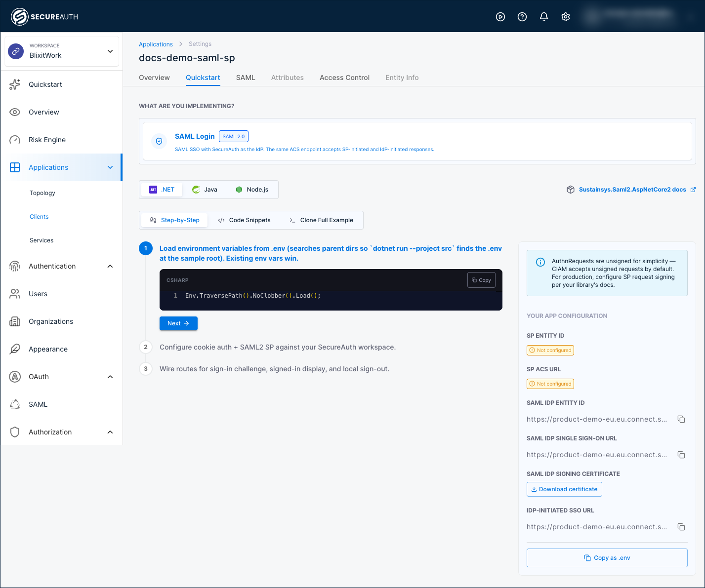Click the BlixitWork workspace link icon

point(16,51)
